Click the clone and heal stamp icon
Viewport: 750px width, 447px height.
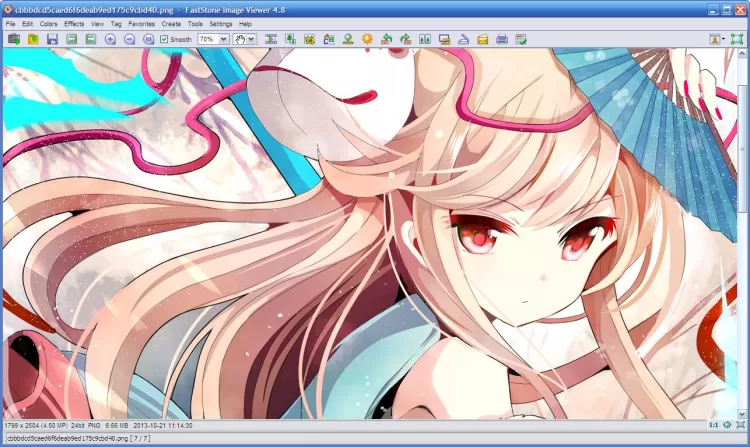[x=348, y=39]
